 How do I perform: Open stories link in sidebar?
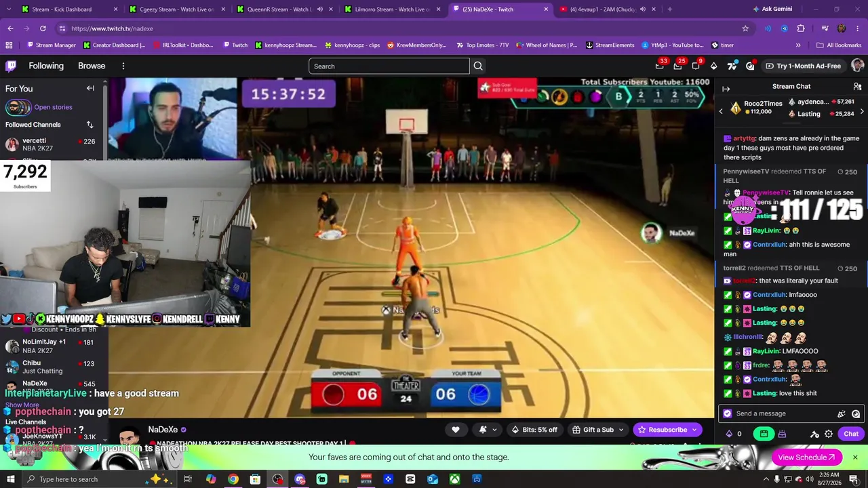click(x=53, y=107)
